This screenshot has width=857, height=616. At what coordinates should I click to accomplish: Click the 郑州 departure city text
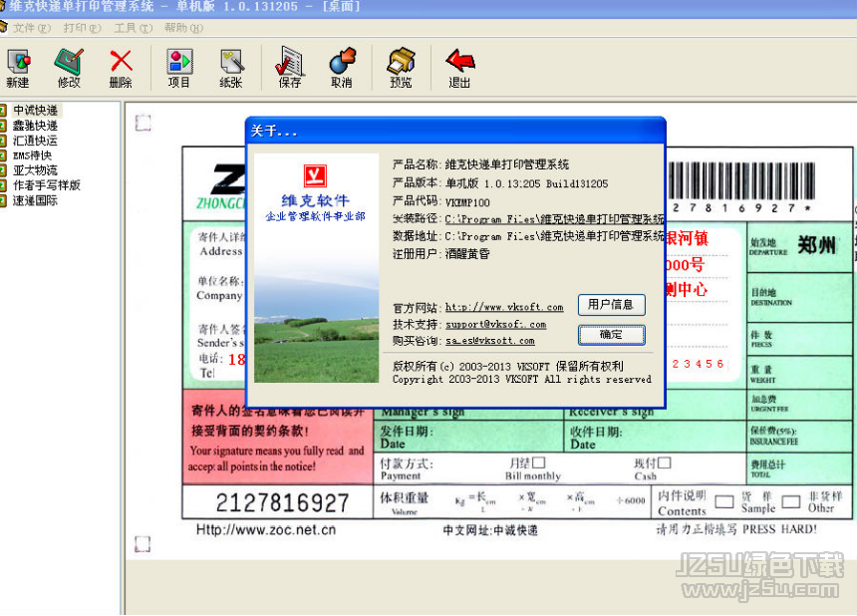(x=816, y=245)
